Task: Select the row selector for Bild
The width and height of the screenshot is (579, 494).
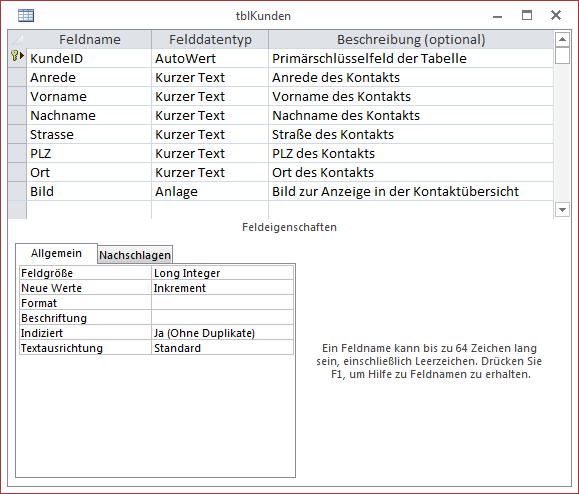Action: (17, 192)
